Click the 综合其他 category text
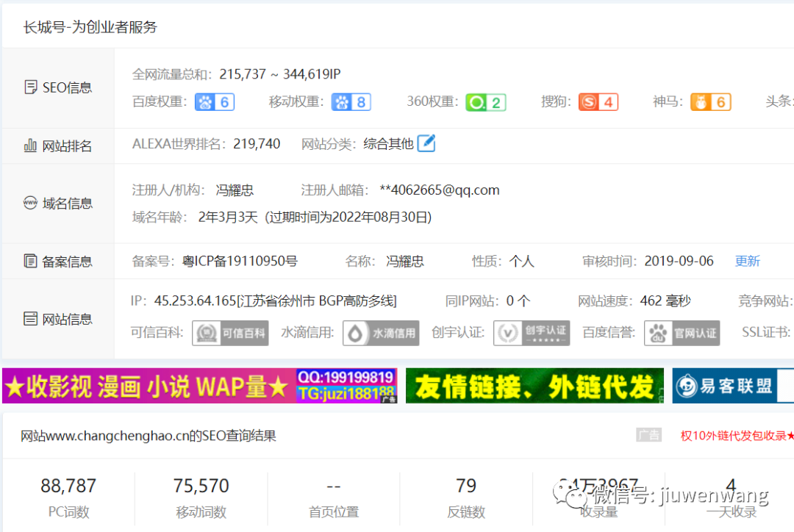The width and height of the screenshot is (794, 532). [388, 144]
